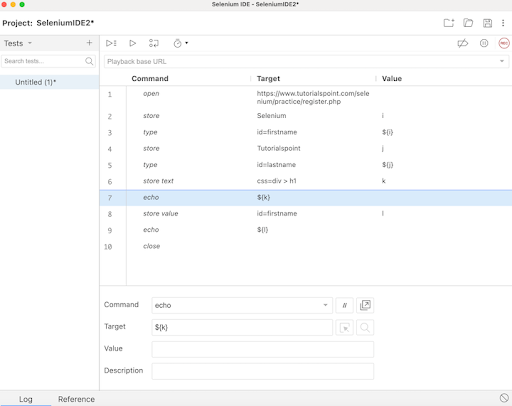Toggle the comment out command button
The image size is (512, 406).
click(344, 305)
